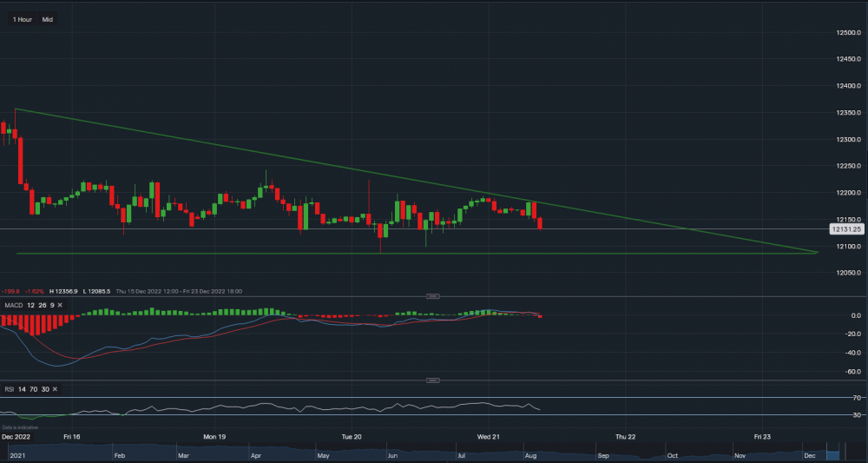Close the RSI indicator panel
The height and width of the screenshot is (463, 868).
pyautogui.click(x=53, y=389)
